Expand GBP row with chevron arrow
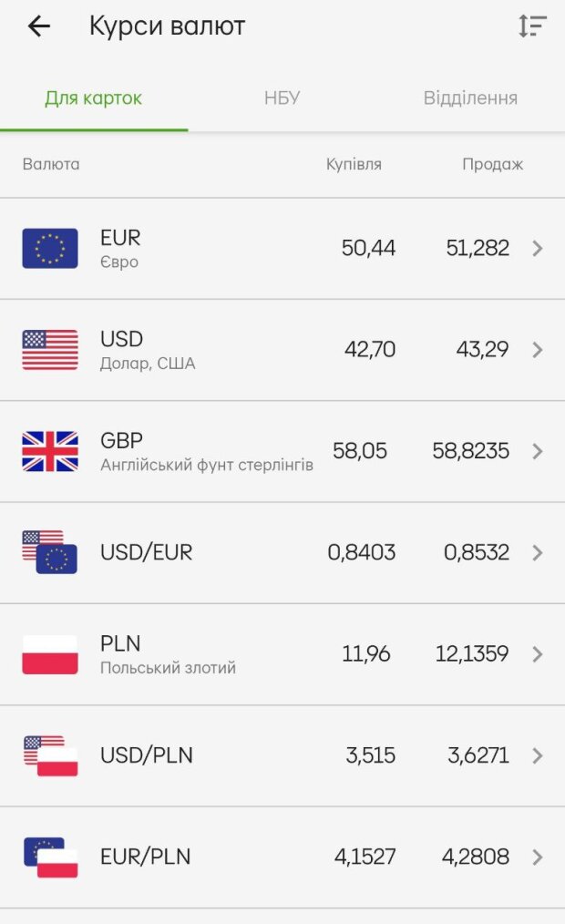This screenshot has width=565, height=924. [x=538, y=451]
